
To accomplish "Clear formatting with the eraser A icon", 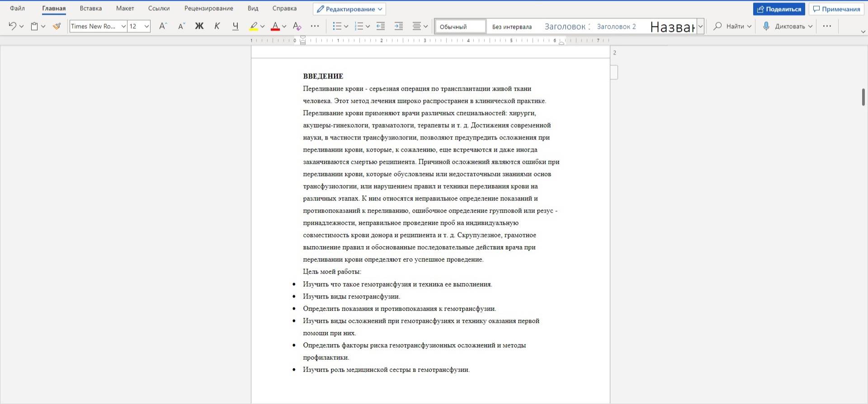I will (x=297, y=26).
